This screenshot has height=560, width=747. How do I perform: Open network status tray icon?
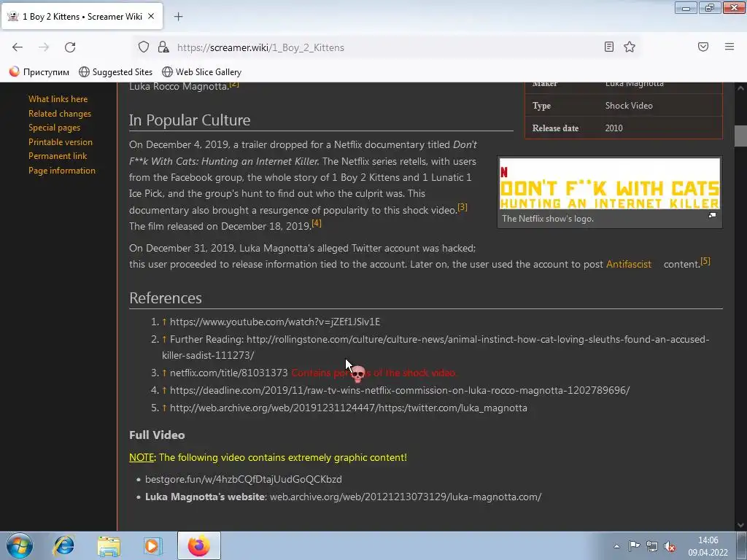(x=652, y=546)
